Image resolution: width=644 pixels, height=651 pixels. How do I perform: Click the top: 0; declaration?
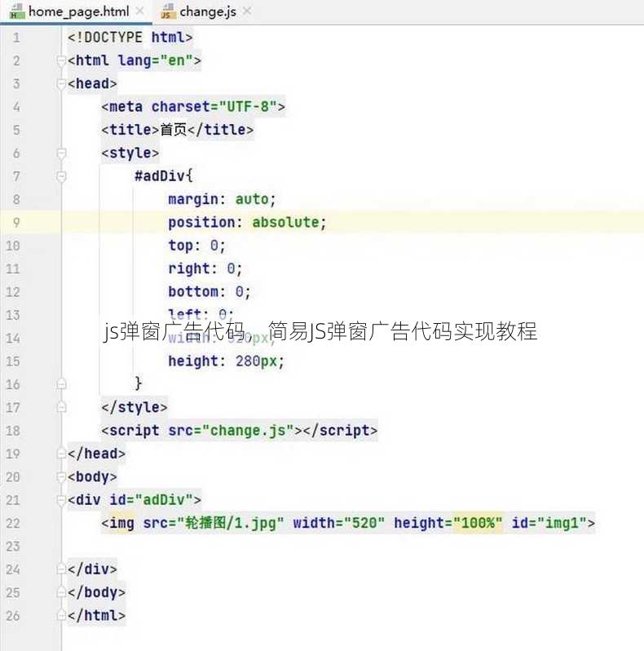pyautogui.click(x=197, y=246)
